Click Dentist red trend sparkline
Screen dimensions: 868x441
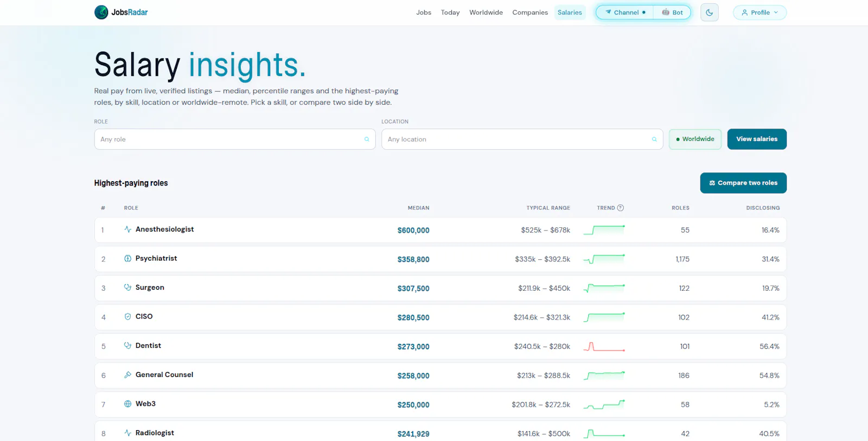[x=604, y=347]
